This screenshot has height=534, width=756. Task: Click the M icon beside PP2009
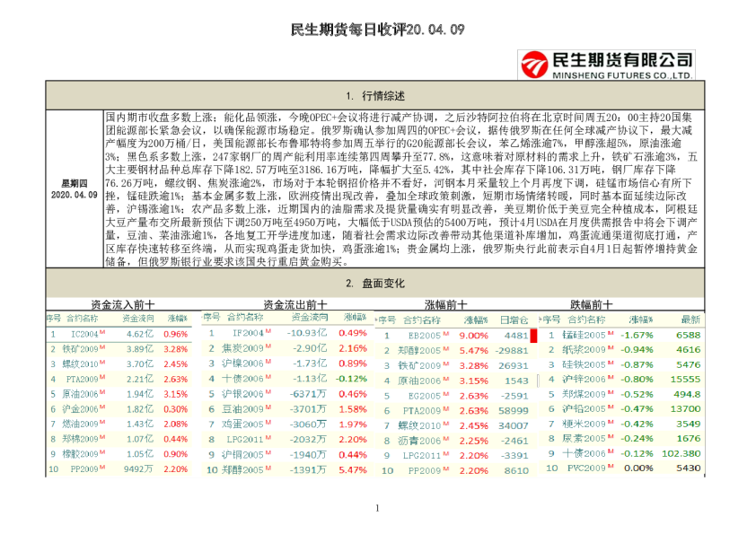pyautogui.click(x=102, y=467)
